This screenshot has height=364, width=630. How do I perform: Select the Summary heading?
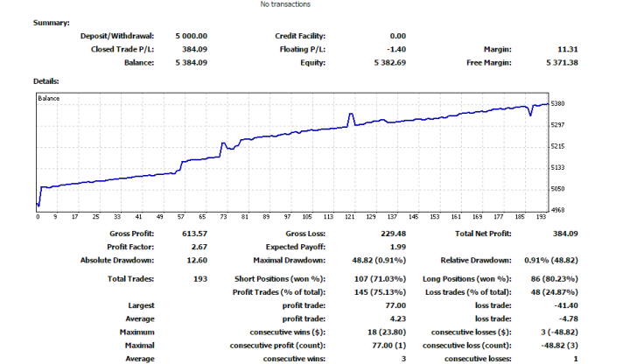coord(51,23)
